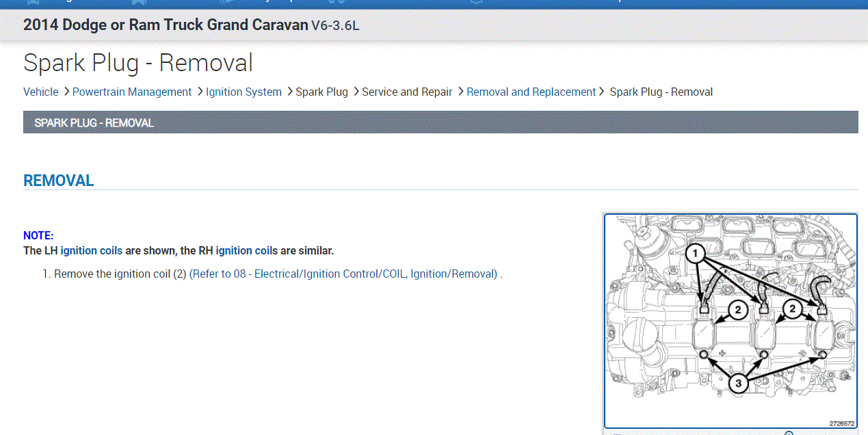Follow the Refer to 08 - Electrical/Ignition Control link

[344, 274]
